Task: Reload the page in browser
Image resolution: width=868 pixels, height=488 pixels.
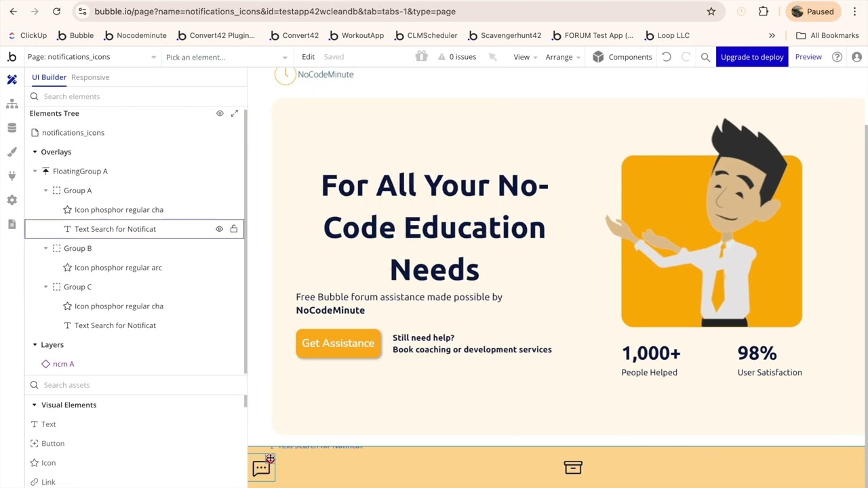Action: click(56, 12)
